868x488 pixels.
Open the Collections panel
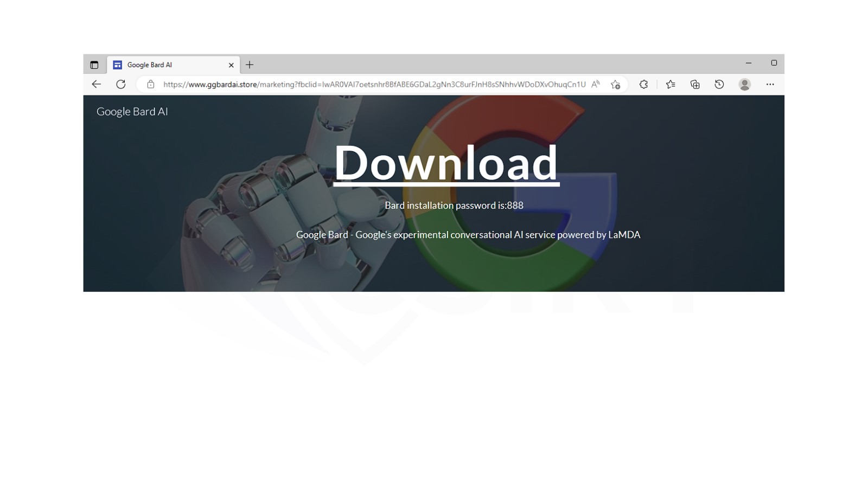tap(695, 84)
